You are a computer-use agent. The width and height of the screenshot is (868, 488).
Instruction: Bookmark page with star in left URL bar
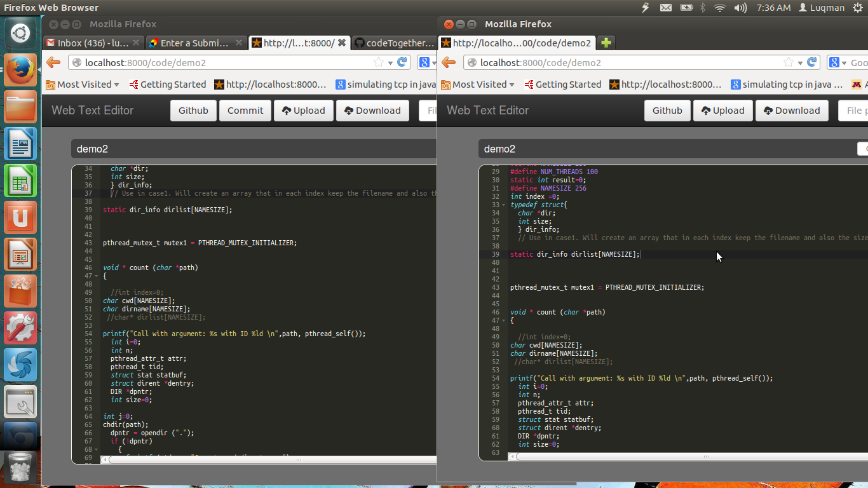click(379, 62)
